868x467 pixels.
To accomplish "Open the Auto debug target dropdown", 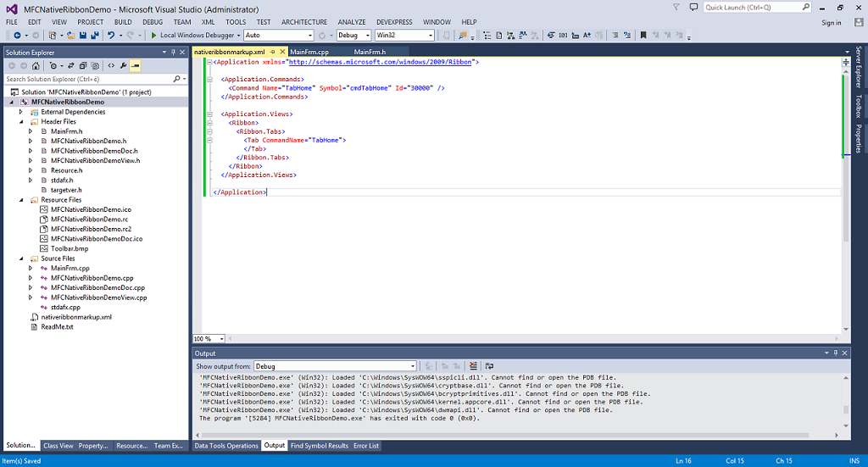I will (x=310, y=36).
